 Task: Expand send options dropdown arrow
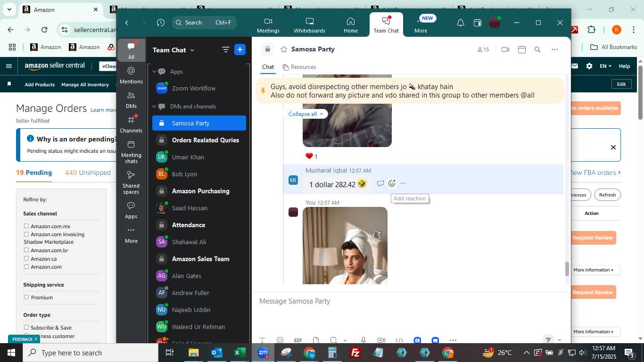[x=560, y=340]
